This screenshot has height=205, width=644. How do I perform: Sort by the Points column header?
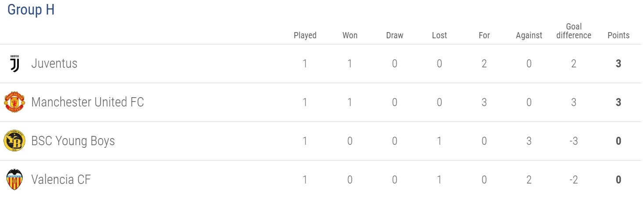tap(619, 36)
